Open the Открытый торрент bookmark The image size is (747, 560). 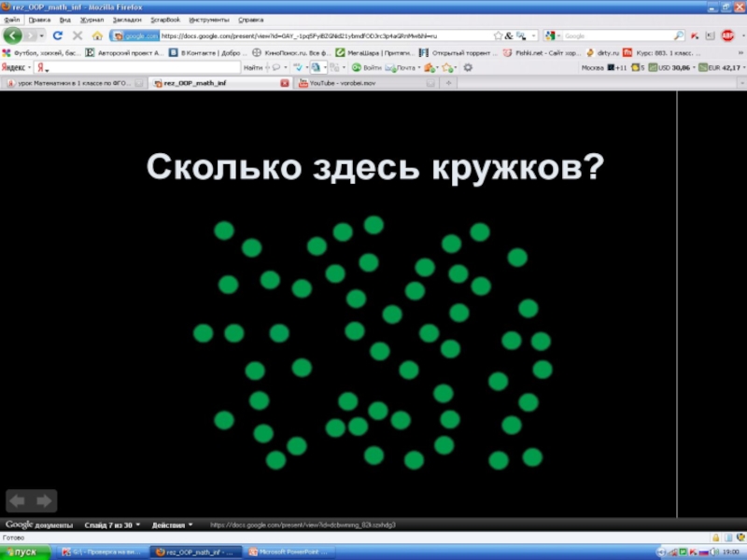458,53
